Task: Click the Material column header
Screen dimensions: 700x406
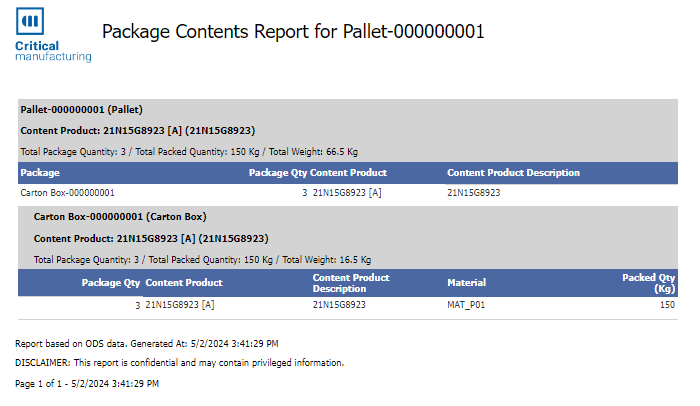Action: (x=466, y=283)
